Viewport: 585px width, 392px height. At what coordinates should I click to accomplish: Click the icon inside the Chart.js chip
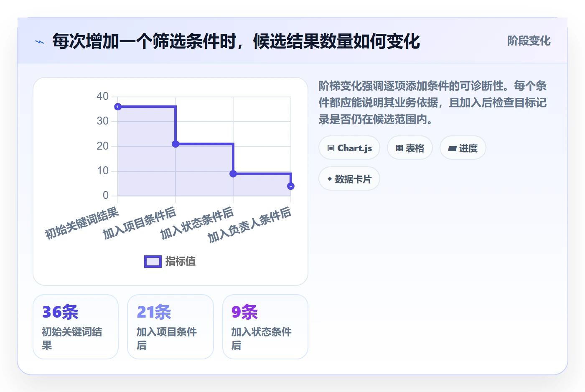point(331,148)
